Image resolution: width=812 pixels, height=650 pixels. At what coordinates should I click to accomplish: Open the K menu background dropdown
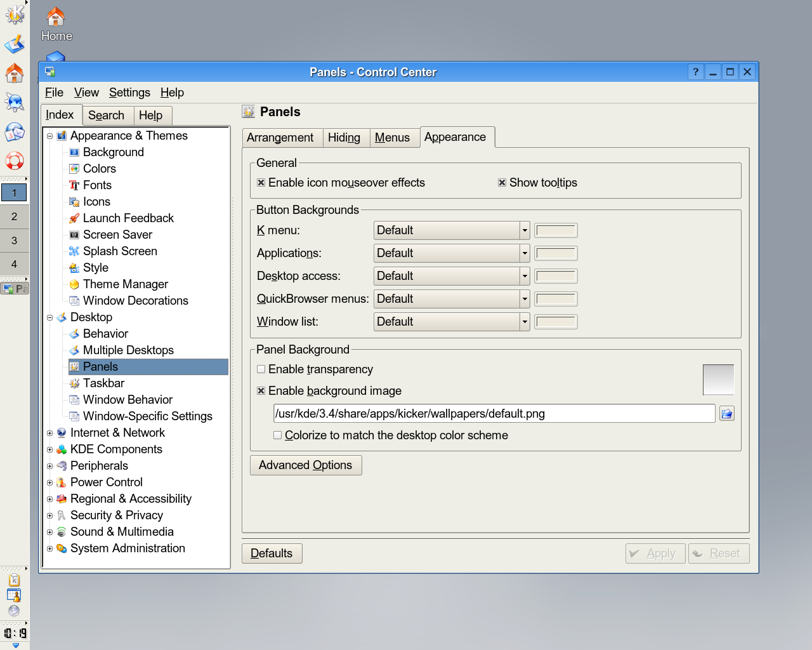[452, 230]
